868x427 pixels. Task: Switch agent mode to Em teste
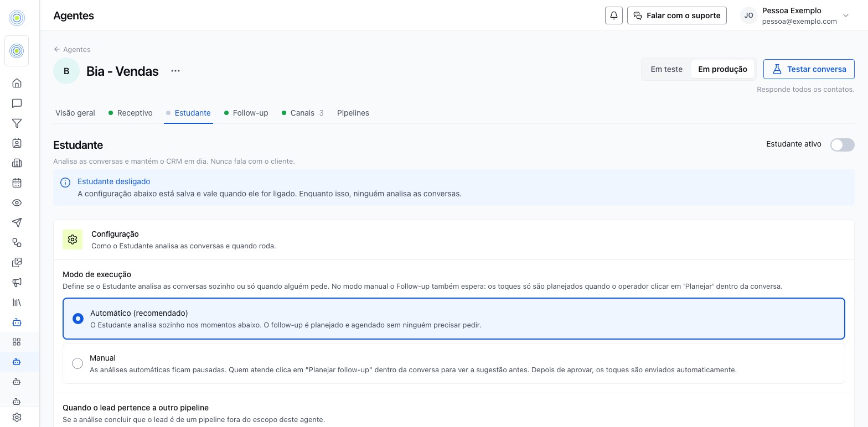point(666,69)
